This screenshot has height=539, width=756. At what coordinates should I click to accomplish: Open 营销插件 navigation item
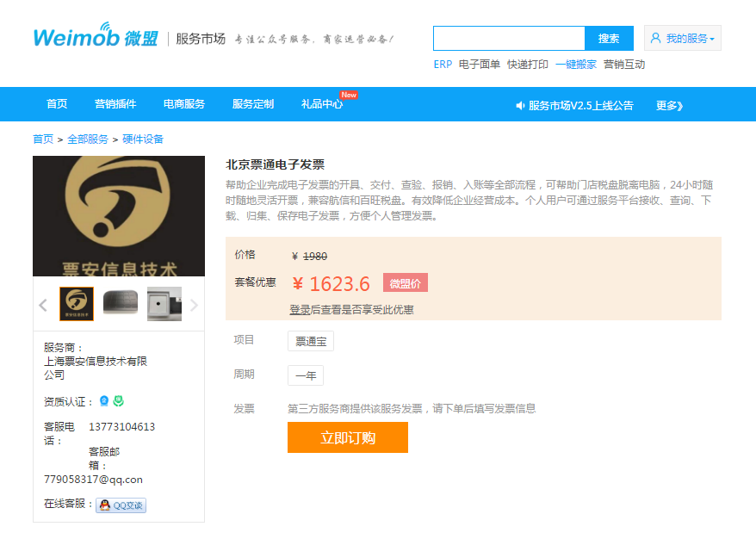click(x=115, y=104)
